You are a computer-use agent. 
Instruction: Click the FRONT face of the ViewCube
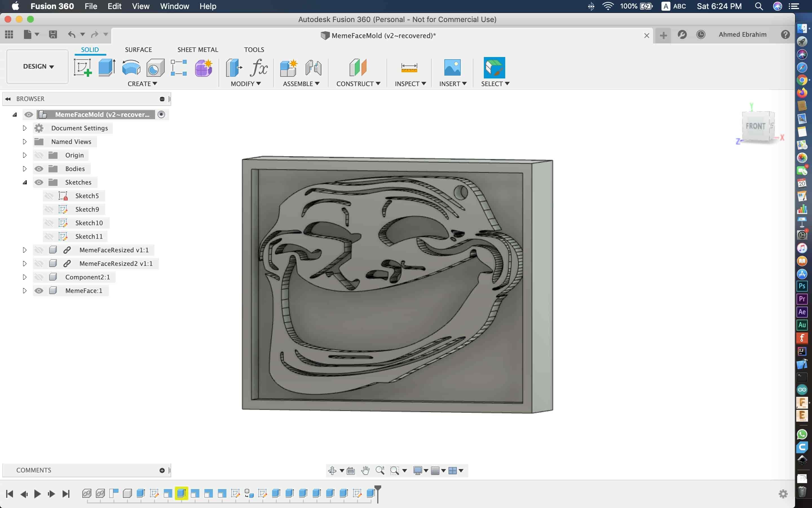[x=755, y=126]
